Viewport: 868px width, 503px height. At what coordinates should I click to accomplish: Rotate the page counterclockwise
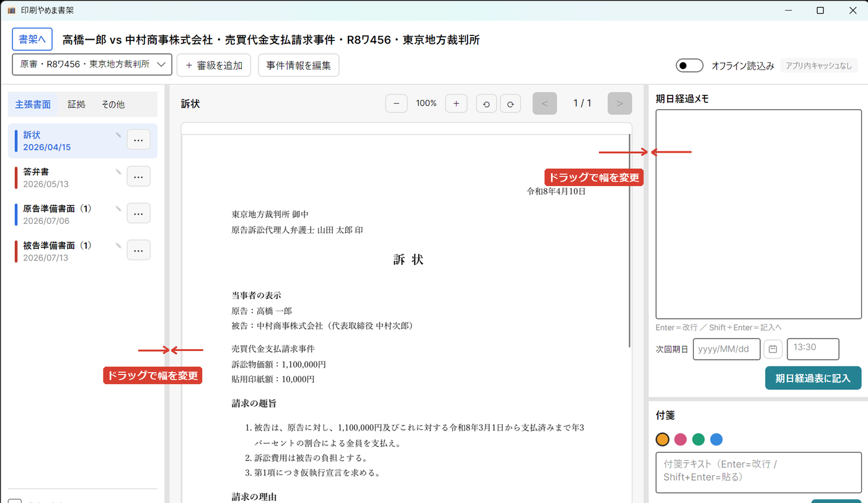[486, 104]
